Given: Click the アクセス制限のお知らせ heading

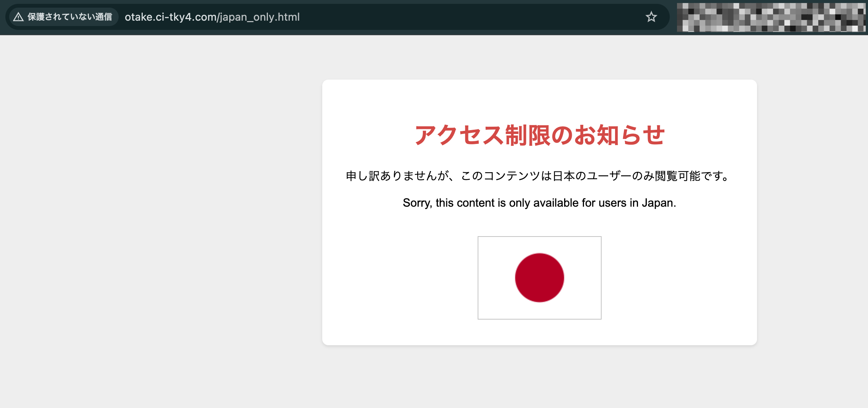Looking at the screenshot, I should [x=540, y=135].
